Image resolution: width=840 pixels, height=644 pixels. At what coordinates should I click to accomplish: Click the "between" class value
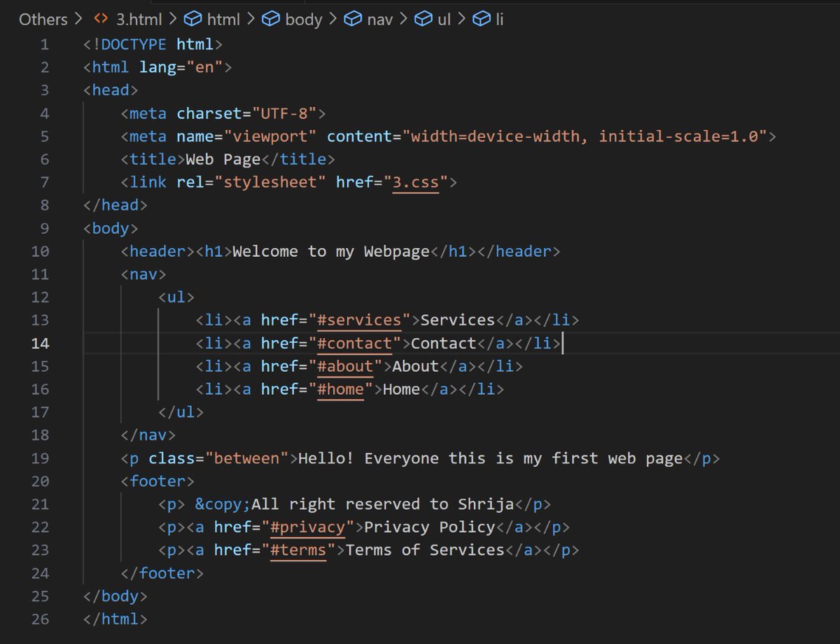(247, 458)
